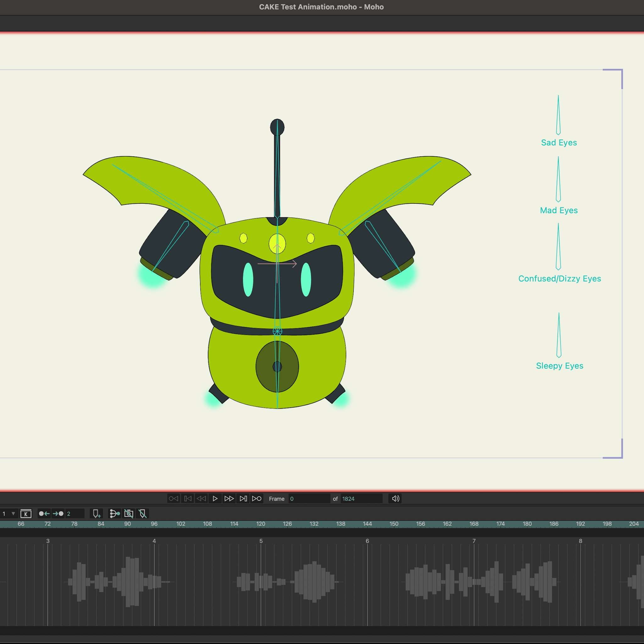Edit the total frames field 1824
The image size is (644, 644).
coord(361,499)
